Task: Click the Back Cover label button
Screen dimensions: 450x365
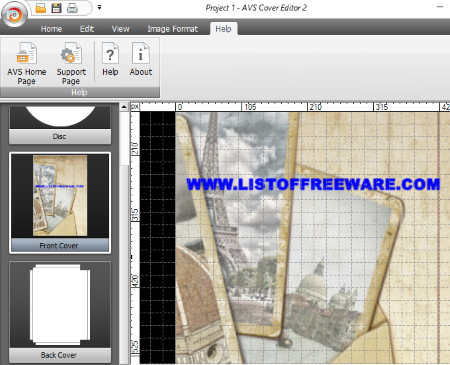Action: click(60, 355)
